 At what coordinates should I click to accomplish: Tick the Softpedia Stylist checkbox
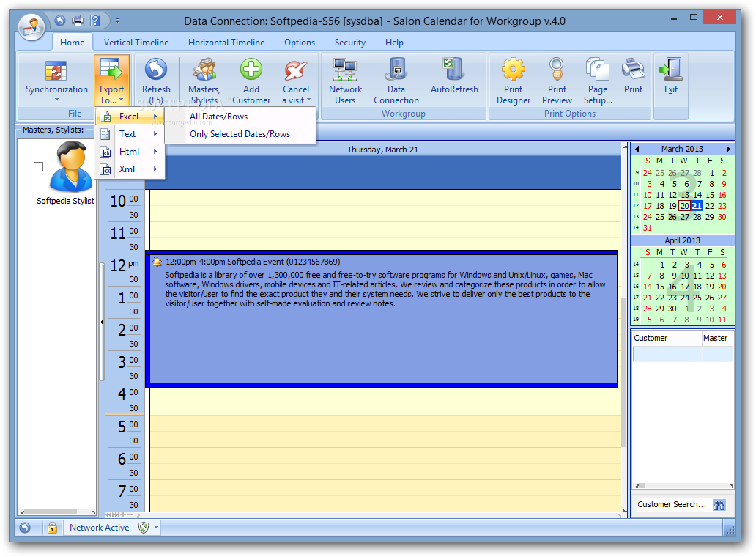(x=39, y=167)
